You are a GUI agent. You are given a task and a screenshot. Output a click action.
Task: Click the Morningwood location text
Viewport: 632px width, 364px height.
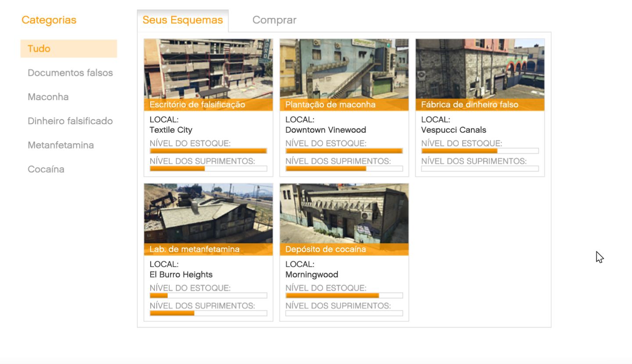pos(312,275)
